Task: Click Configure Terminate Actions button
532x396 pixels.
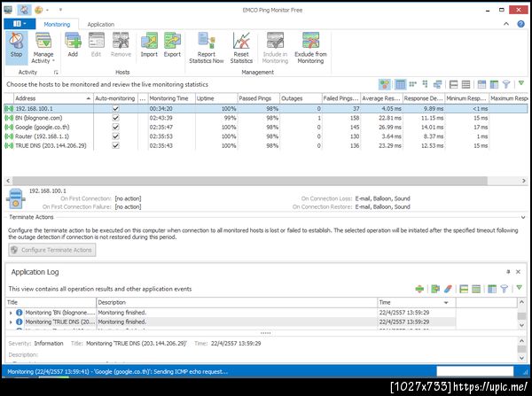Action: click(x=52, y=250)
